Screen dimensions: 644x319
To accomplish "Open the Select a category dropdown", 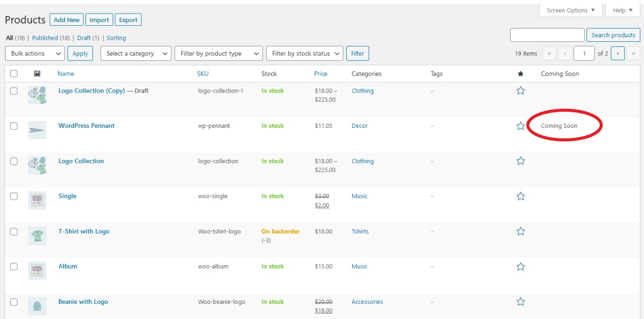I will pyautogui.click(x=136, y=53).
